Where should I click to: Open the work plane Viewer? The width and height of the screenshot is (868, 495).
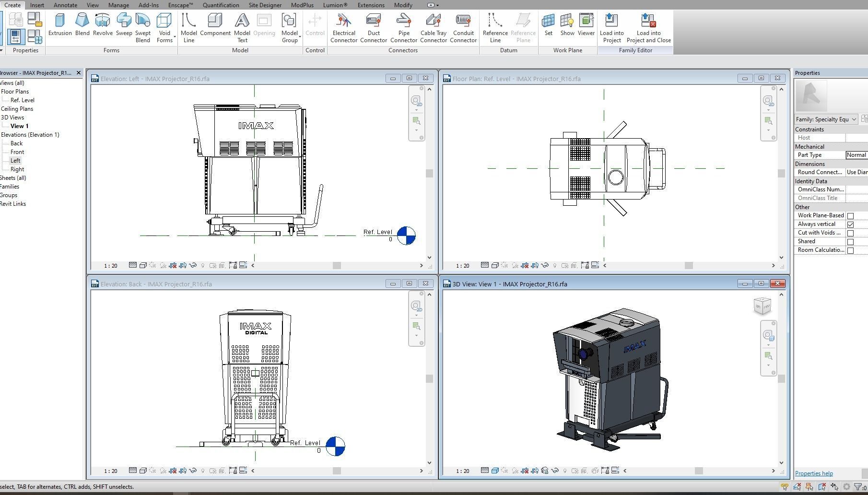coord(586,25)
